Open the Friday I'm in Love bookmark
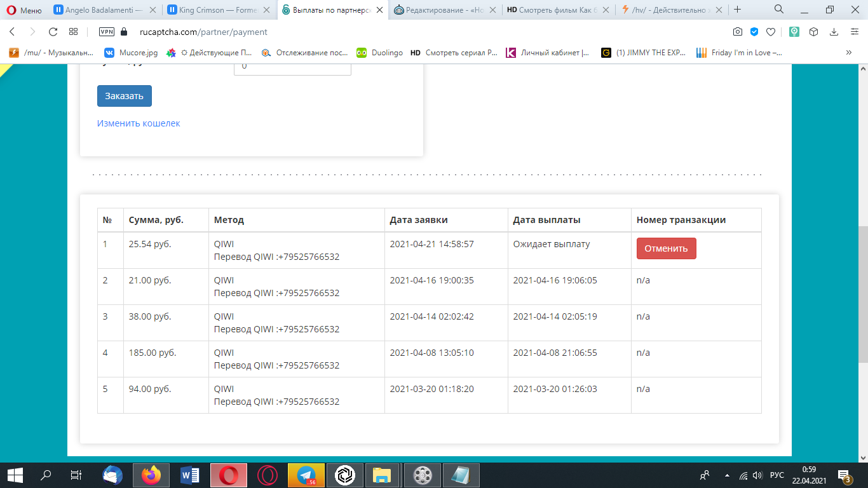The width and height of the screenshot is (868, 488). point(740,53)
